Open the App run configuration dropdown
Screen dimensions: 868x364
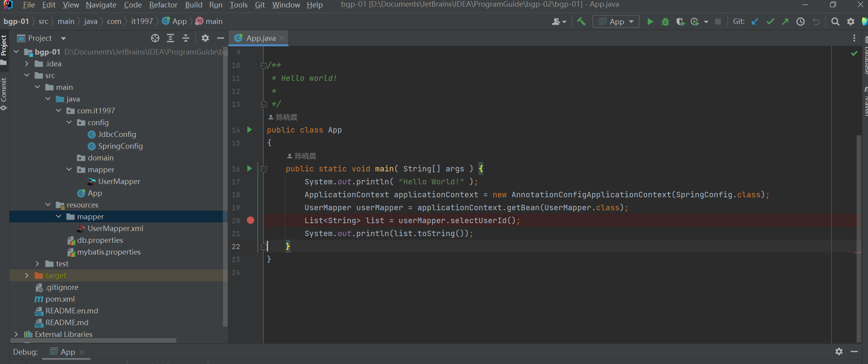pos(616,22)
